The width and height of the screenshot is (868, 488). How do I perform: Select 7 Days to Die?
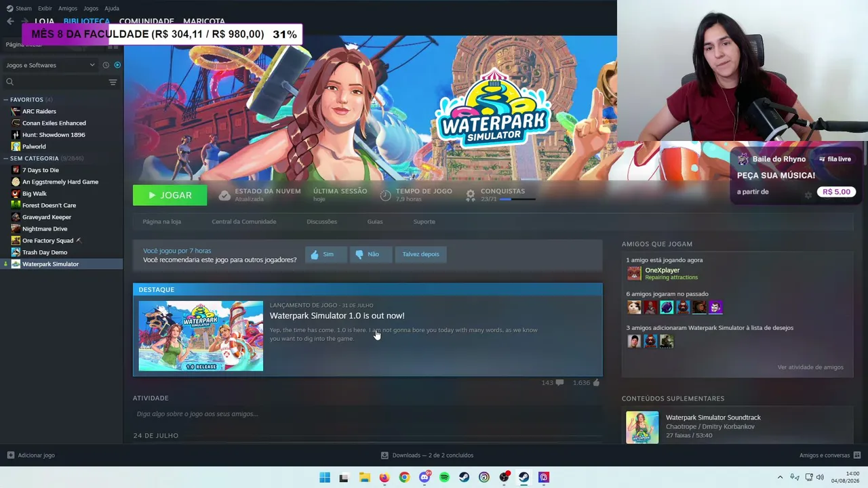click(x=41, y=170)
